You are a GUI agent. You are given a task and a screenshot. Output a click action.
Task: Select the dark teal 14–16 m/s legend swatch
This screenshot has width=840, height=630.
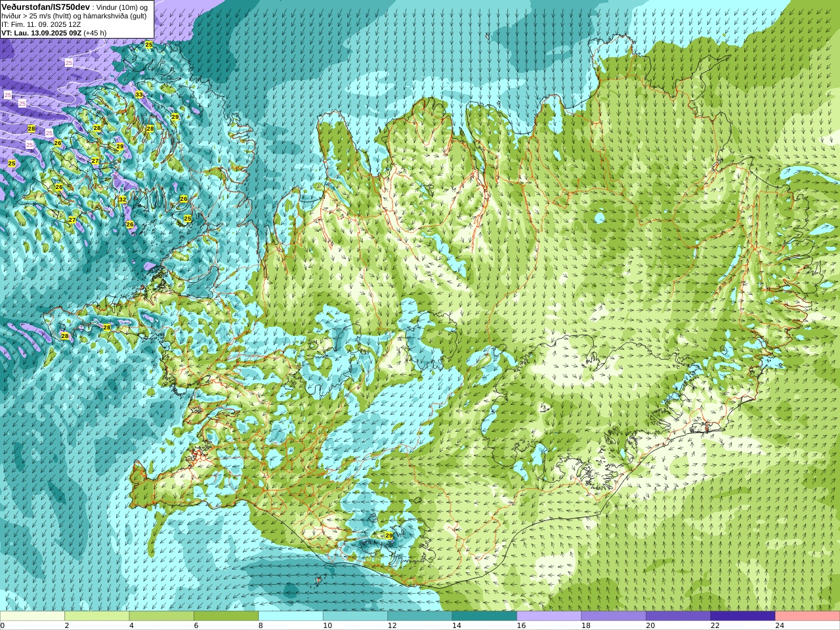(484, 616)
